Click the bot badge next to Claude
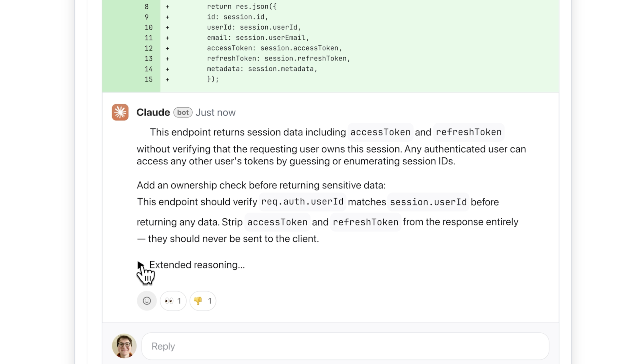632x364 pixels. click(183, 113)
